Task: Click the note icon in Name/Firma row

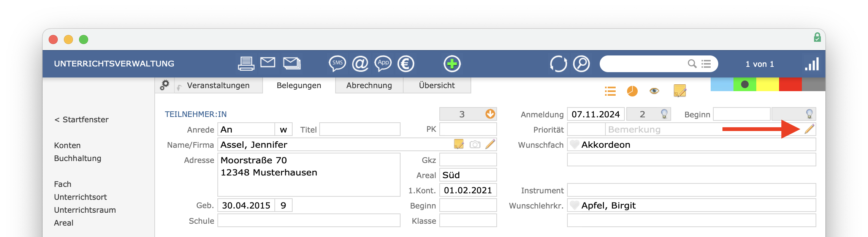Action: coord(459,144)
